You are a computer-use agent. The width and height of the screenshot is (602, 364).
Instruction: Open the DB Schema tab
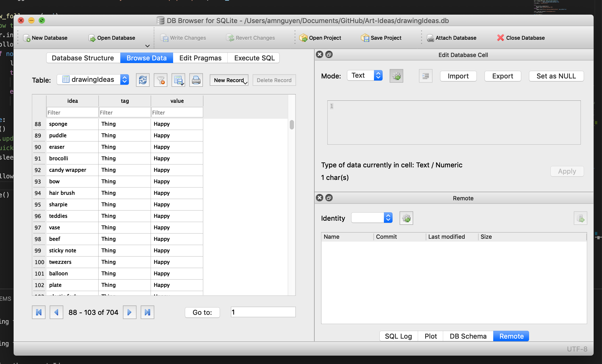[468, 336]
